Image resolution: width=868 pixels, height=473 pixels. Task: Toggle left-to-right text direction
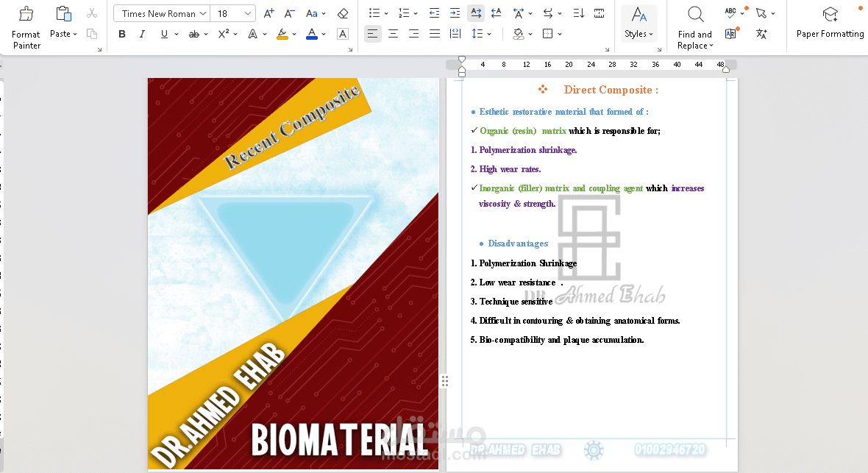pos(475,13)
